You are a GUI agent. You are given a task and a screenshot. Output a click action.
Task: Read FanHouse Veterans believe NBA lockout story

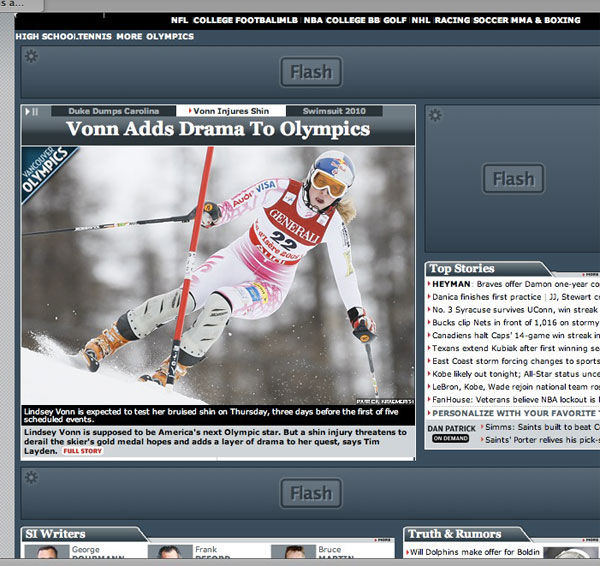[514, 400]
